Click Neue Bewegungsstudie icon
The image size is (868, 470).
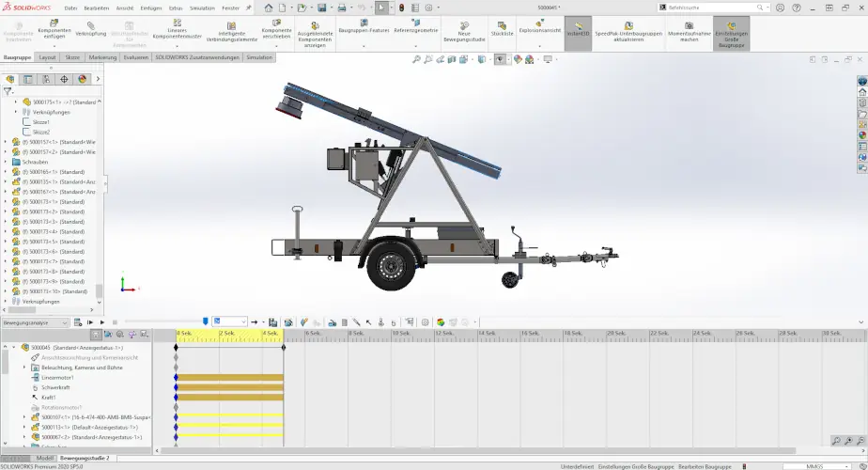pos(464,32)
